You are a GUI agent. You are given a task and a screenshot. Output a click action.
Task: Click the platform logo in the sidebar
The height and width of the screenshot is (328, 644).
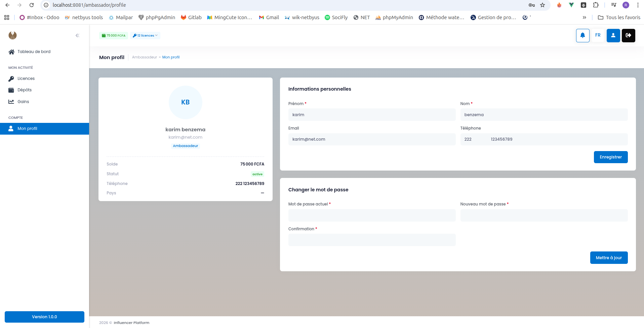[x=13, y=35]
